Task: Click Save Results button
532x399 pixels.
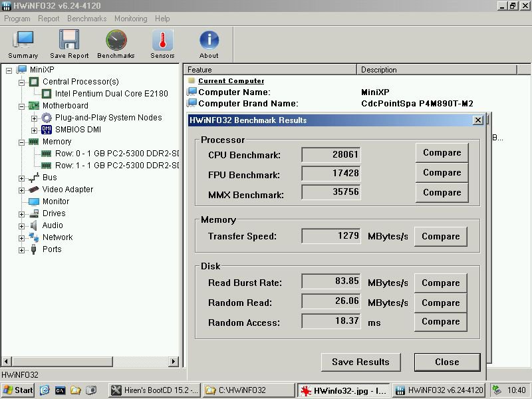Action: (360, 362)
